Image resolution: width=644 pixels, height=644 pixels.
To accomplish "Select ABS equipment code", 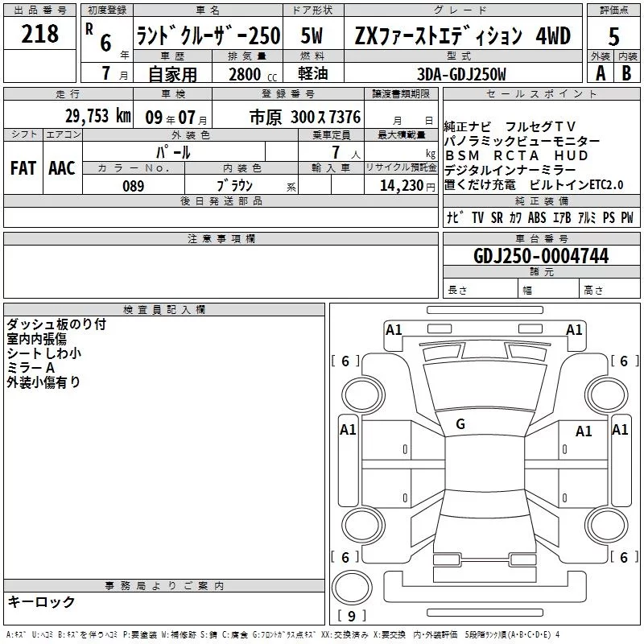I will pos(537,217).
